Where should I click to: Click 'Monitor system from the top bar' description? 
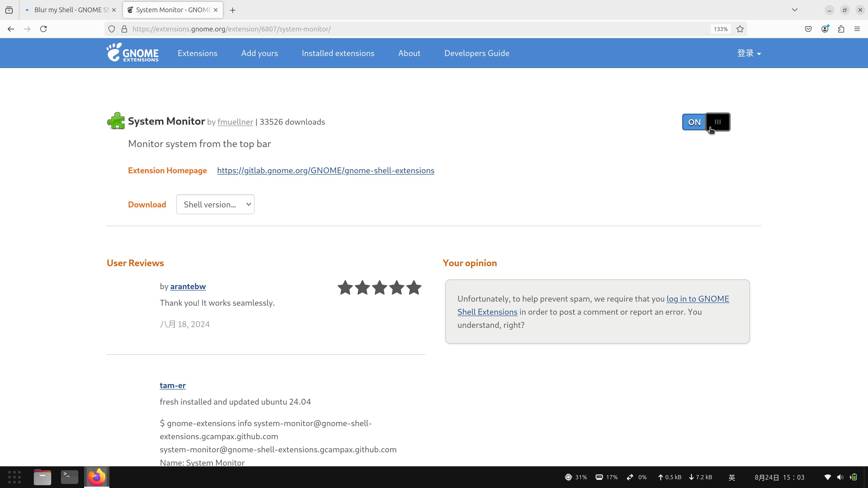[x=199, y=144]
